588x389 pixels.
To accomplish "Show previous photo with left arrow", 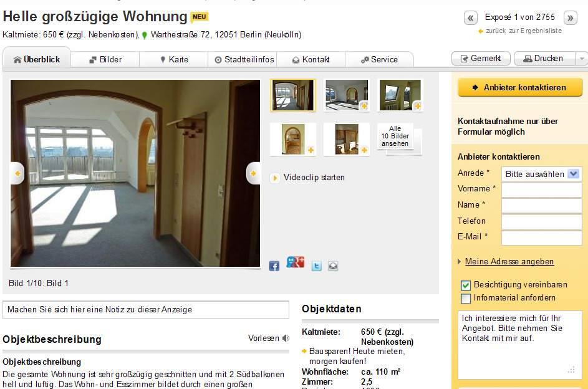I will click(17, 173).
